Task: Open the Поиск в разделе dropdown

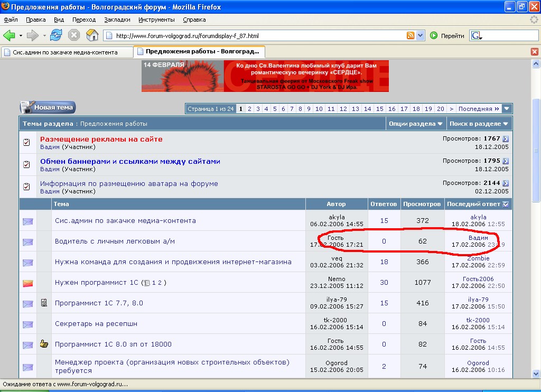Action: click(479, 124)
